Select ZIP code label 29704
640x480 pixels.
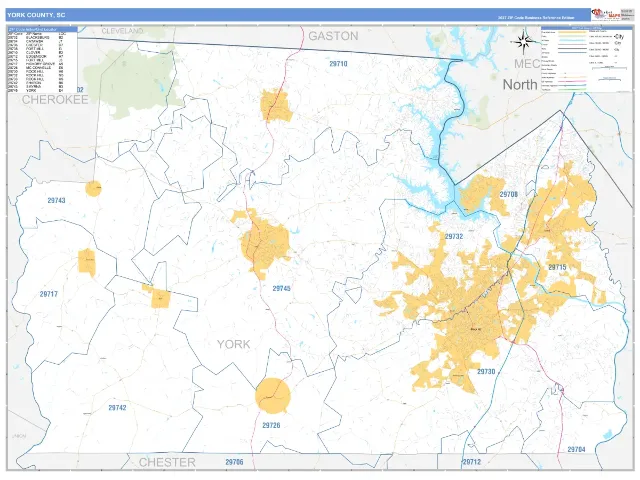(576, 449)
